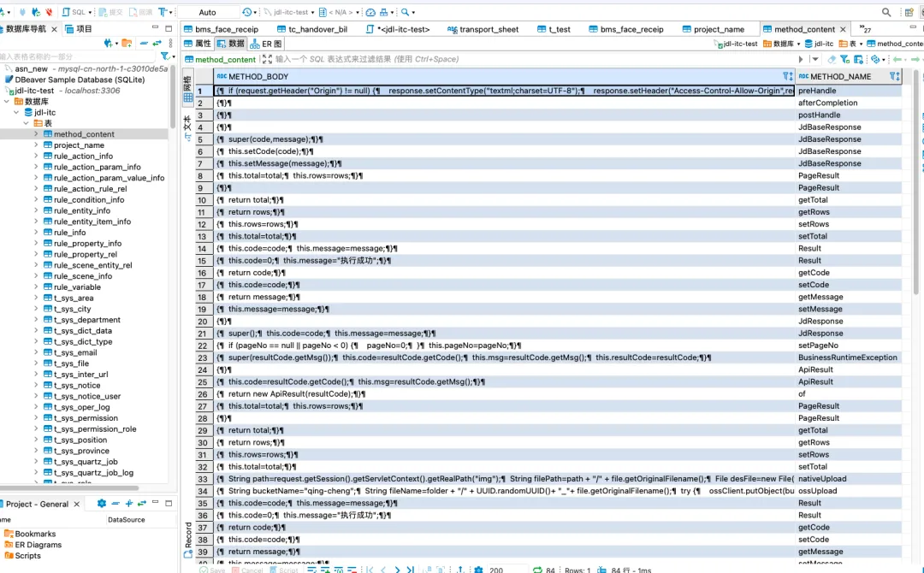Toggle the Record panel mode

[x=188, y=540]
